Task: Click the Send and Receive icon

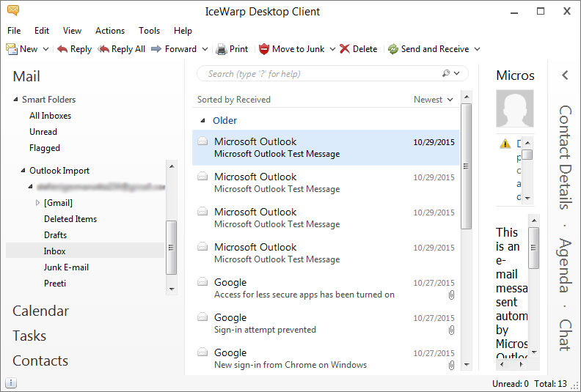Action: tap(393, 49)
